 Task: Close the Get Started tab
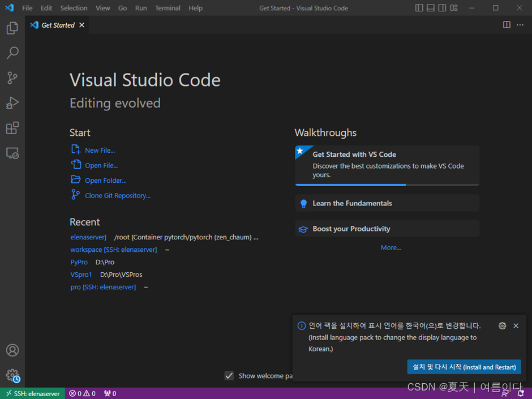pyautogui.click(x=81, y=25)
